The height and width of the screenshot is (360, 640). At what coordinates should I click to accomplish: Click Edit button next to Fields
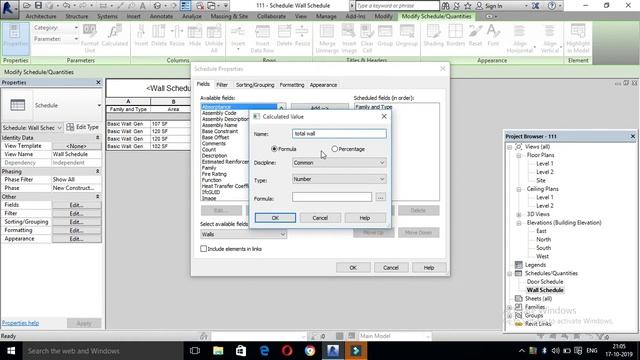76,205
